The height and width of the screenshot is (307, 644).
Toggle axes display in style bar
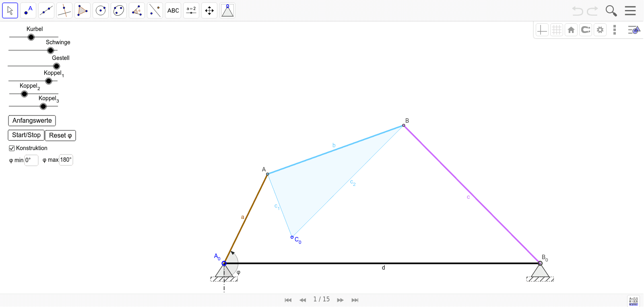tap(542, 30)
